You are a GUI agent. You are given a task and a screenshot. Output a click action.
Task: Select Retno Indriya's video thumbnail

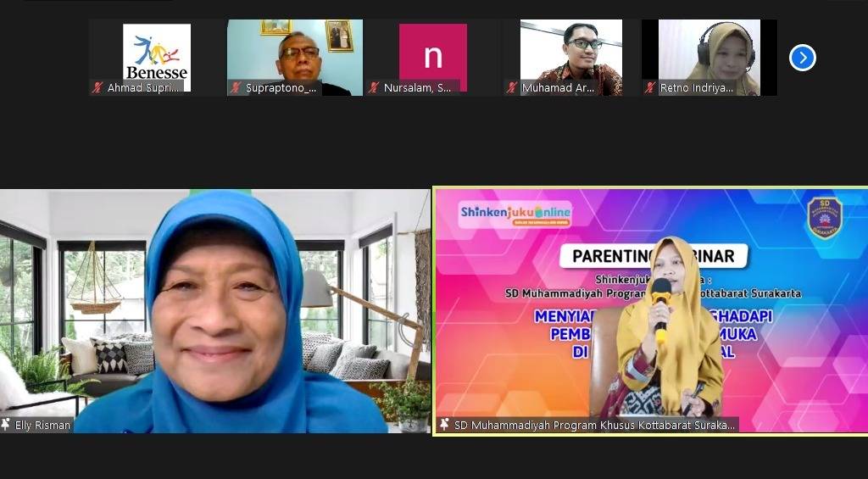point(709,53)
